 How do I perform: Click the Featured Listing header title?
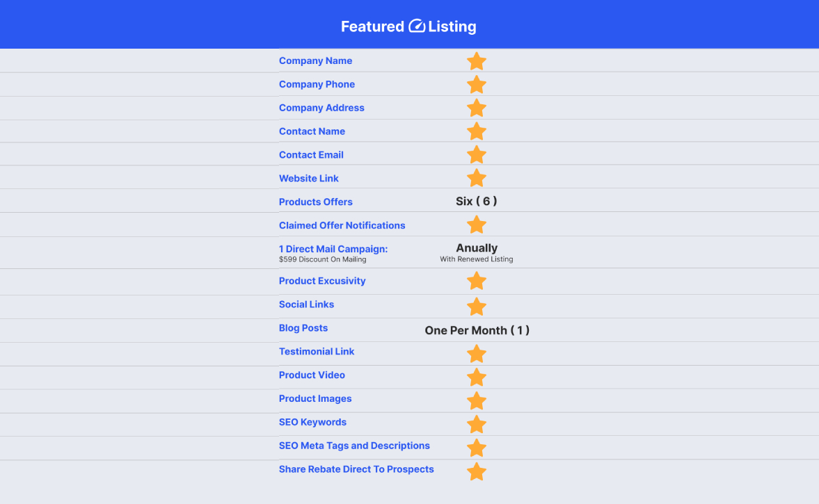[408, 26]
